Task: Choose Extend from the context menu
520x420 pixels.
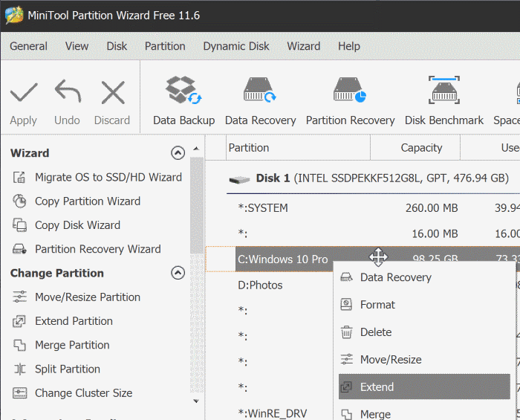Action: [x=424, y=387]
